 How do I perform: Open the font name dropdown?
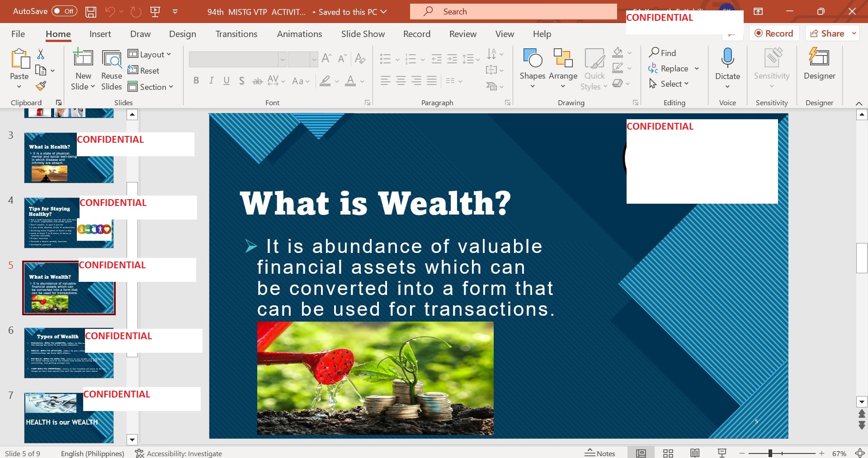[282, 59]
